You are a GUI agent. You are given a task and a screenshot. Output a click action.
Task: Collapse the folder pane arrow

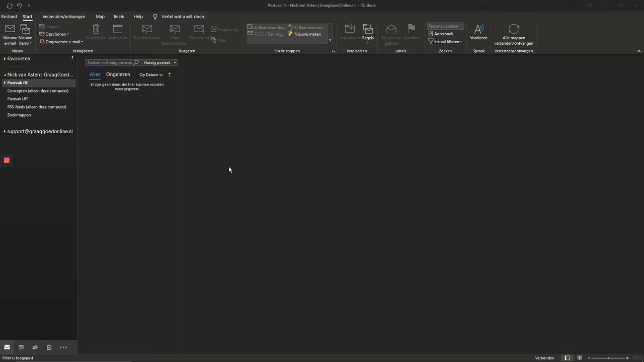[x=72, y=57]
